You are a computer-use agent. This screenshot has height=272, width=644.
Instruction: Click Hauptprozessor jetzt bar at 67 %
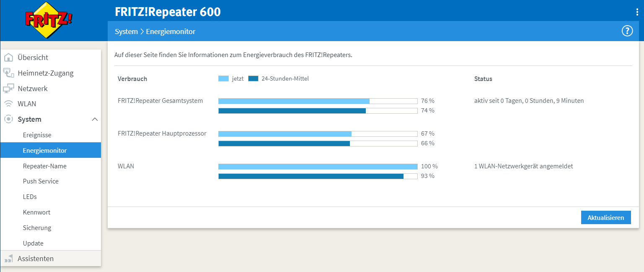click(318, 134)
